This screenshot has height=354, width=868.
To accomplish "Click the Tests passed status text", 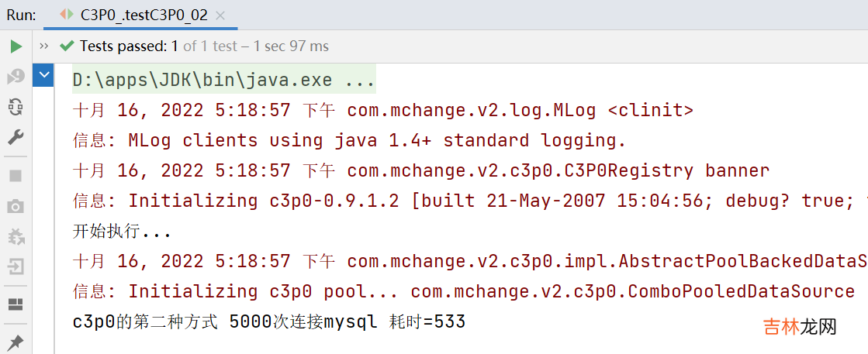I will pos(130,46).
